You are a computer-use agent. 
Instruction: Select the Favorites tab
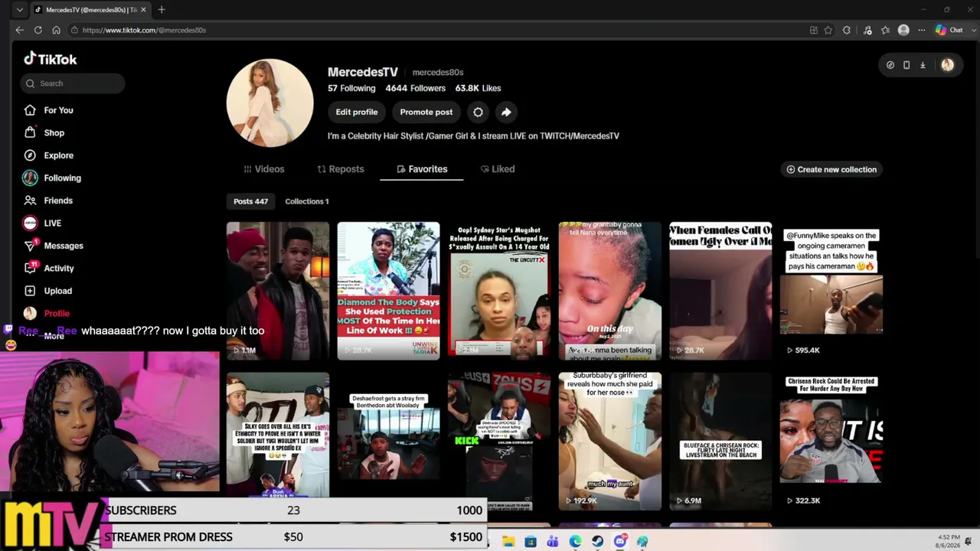point(422,169)
